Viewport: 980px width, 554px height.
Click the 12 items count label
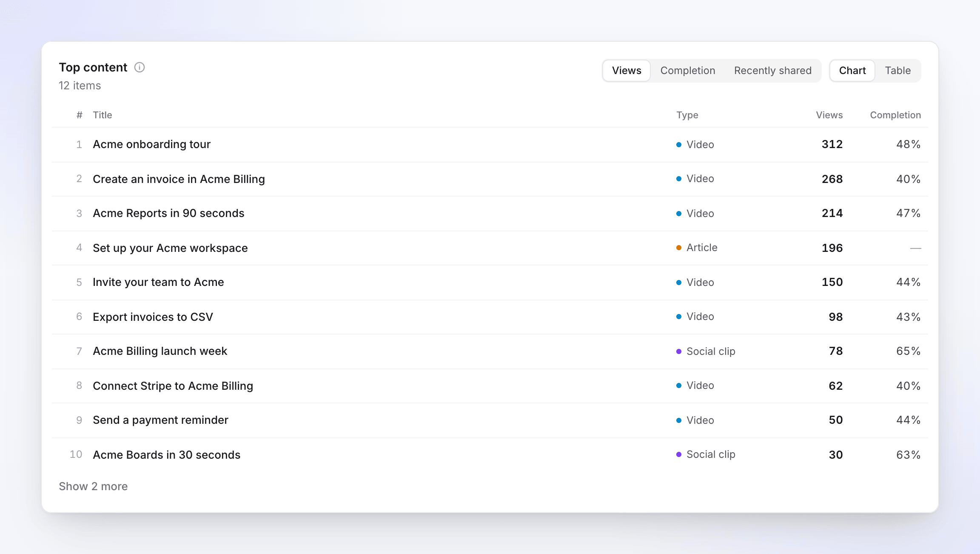point(80,86)
